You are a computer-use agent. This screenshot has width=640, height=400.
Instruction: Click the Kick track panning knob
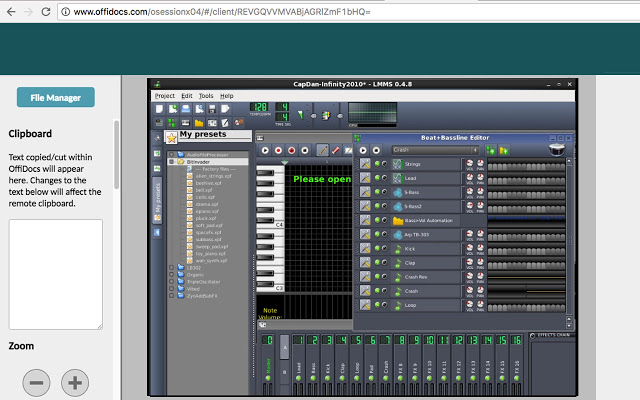tap(480, 247)
